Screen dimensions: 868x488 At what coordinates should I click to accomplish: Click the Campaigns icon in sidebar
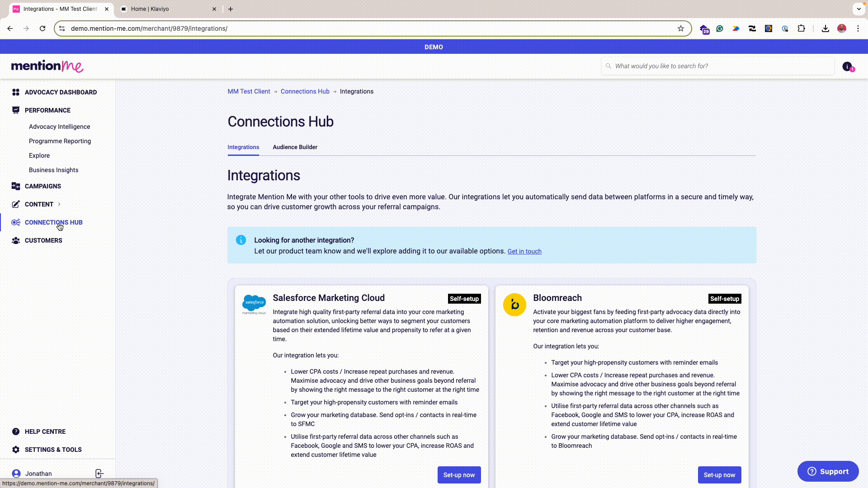16,186
